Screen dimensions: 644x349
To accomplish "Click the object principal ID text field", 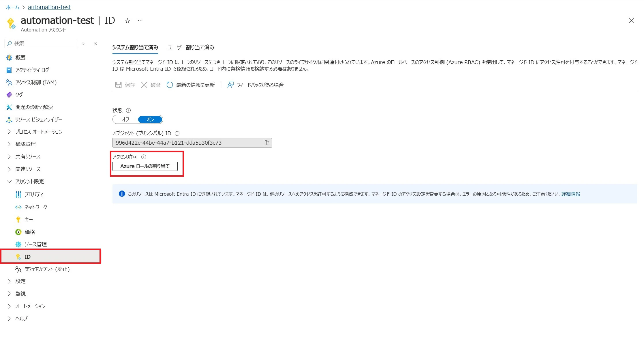I will tap(192, 143).
